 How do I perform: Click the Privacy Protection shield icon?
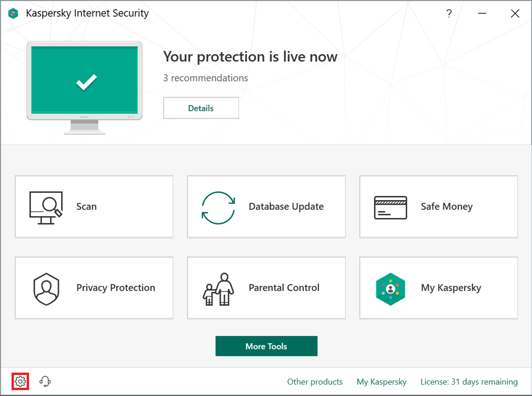point(46,288)
